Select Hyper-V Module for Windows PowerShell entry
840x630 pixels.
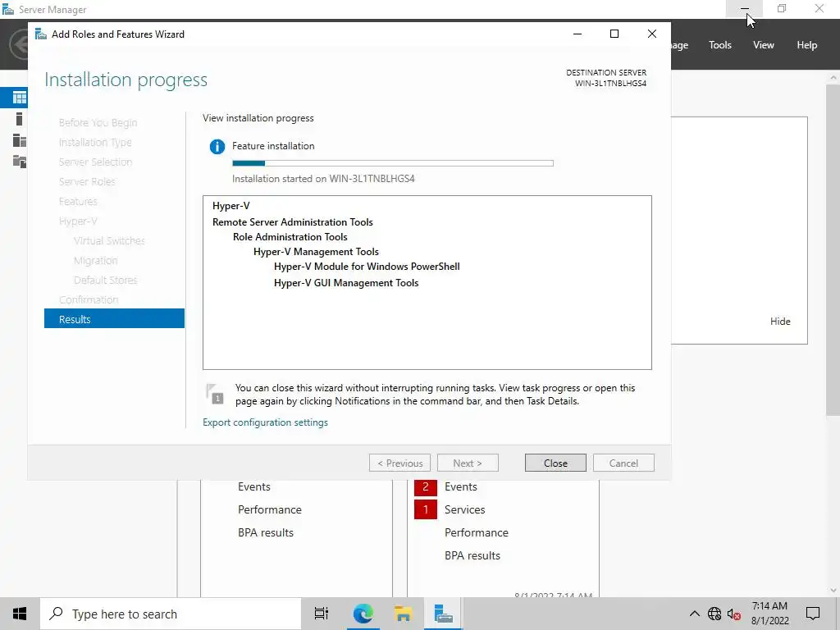click(x=367, y=267)
